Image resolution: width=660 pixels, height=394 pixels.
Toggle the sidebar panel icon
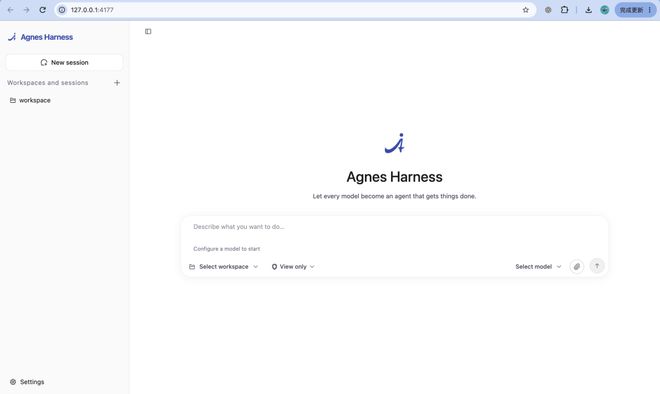(x=148, y=31)
